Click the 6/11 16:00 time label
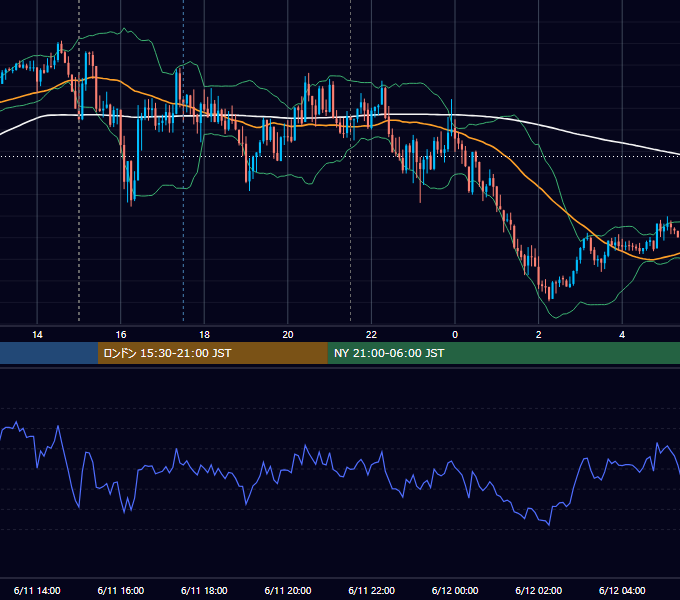Image resolution: width=680 pixels, height=600 pixels. [121, 590]
